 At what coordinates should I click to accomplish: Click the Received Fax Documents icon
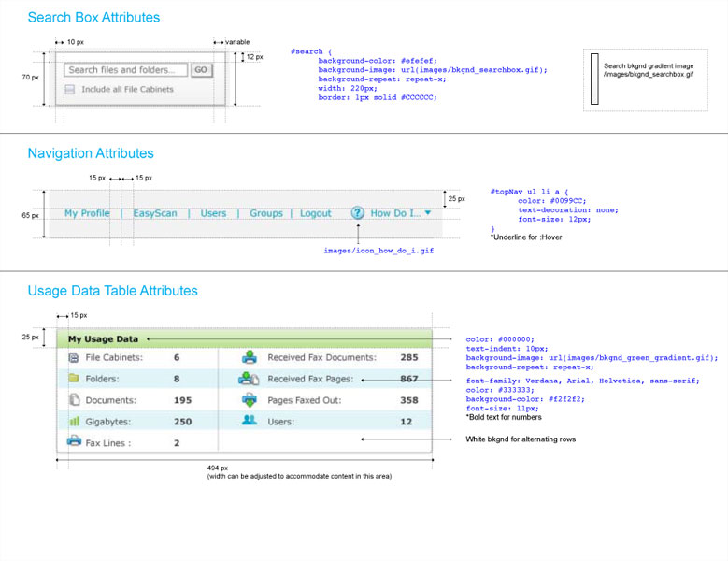pos(249,357)
